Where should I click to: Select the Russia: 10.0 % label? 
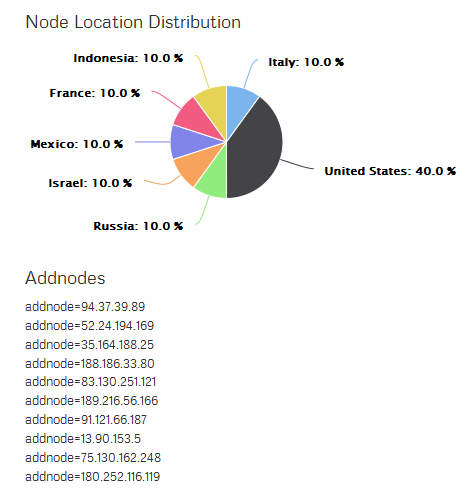pos(138,226)
